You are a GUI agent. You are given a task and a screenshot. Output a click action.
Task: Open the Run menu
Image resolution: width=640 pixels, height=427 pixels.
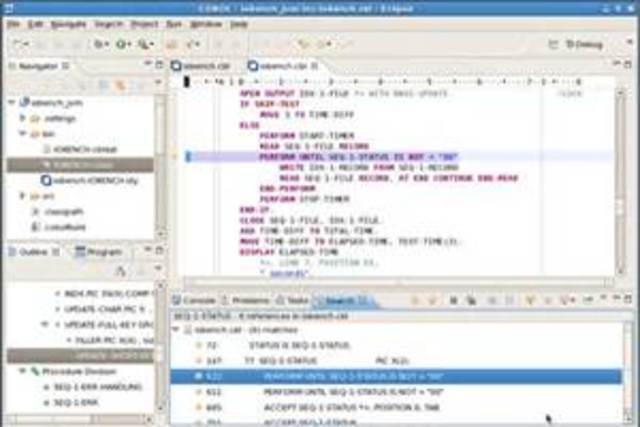[174, 24]
